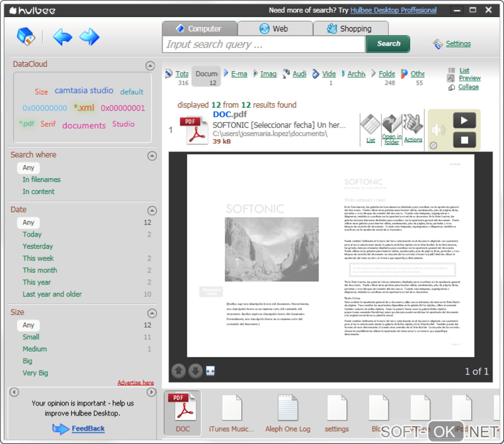Viewport: 504px width, 444px height.
Task: Click the Advertise here link
Action: 136,383
